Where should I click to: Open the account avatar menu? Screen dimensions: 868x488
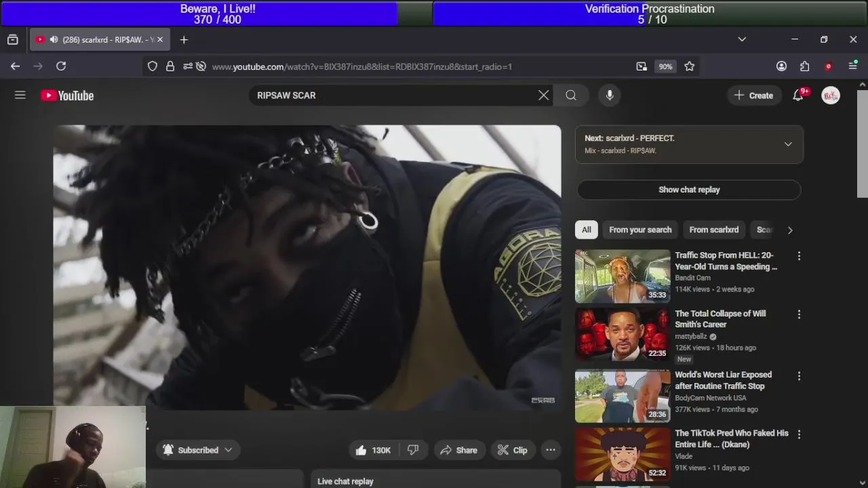coord(831,96)
